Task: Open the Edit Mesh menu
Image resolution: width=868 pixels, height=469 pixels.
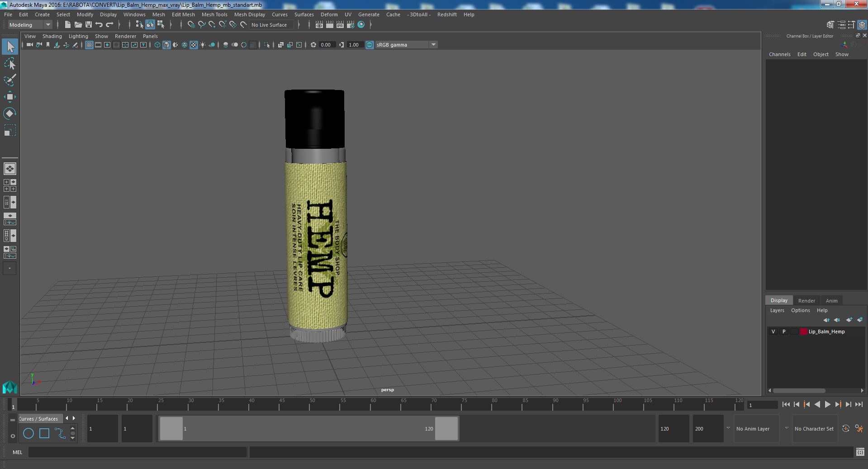Action: coord(183,14)
